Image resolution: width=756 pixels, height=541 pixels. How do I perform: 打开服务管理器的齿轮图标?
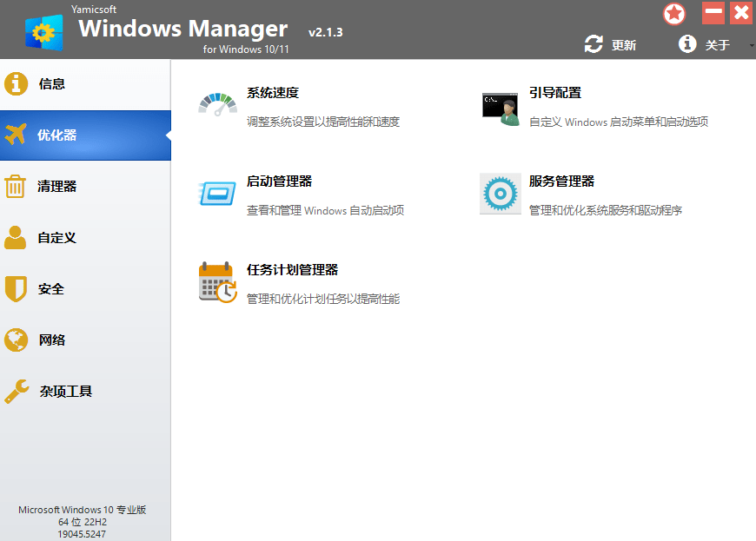[x=500, y=193]
